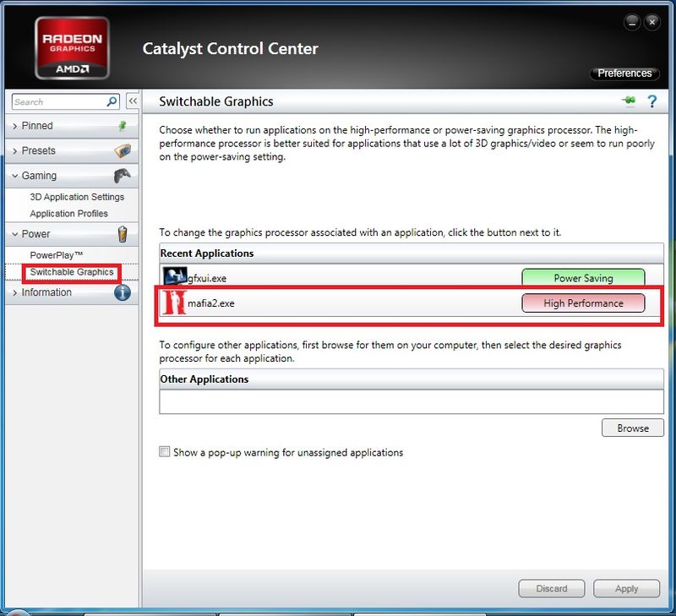The height and width of the screenshot is (616, 676).
Task: Select Switchable Graphics in the sidebar
Action: [72, 272]
